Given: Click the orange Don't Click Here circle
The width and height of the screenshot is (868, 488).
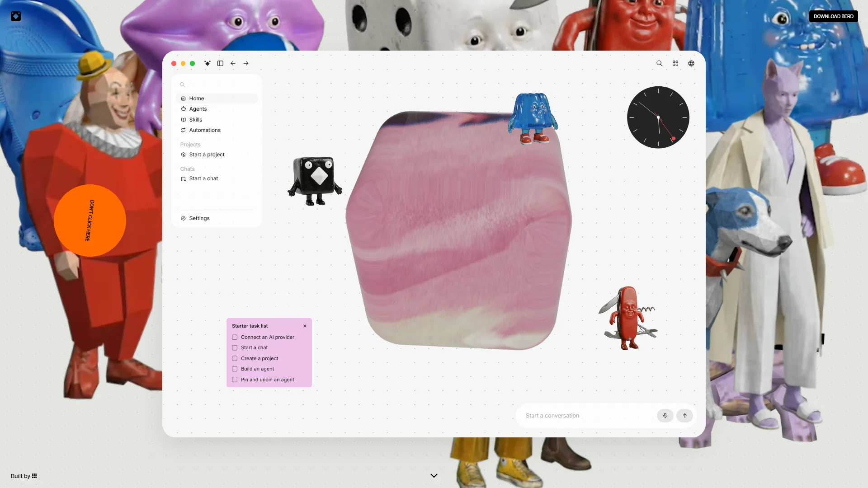Looking at the screenshot, I should [x=90, y=221].
